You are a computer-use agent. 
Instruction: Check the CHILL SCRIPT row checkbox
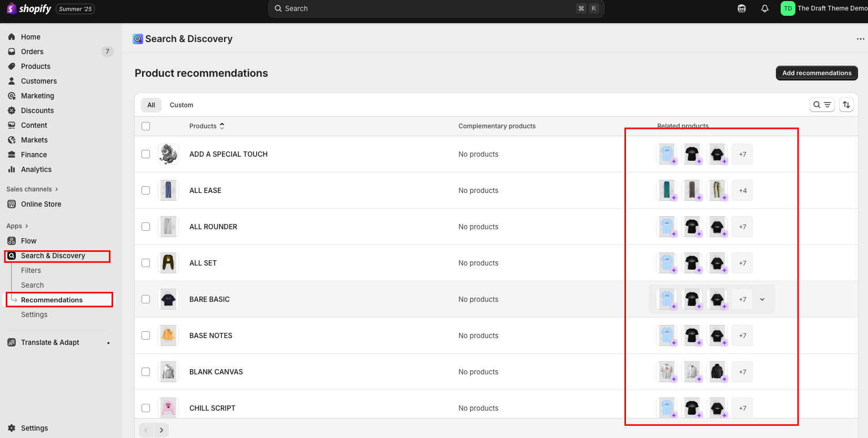[x=146, y=408]
